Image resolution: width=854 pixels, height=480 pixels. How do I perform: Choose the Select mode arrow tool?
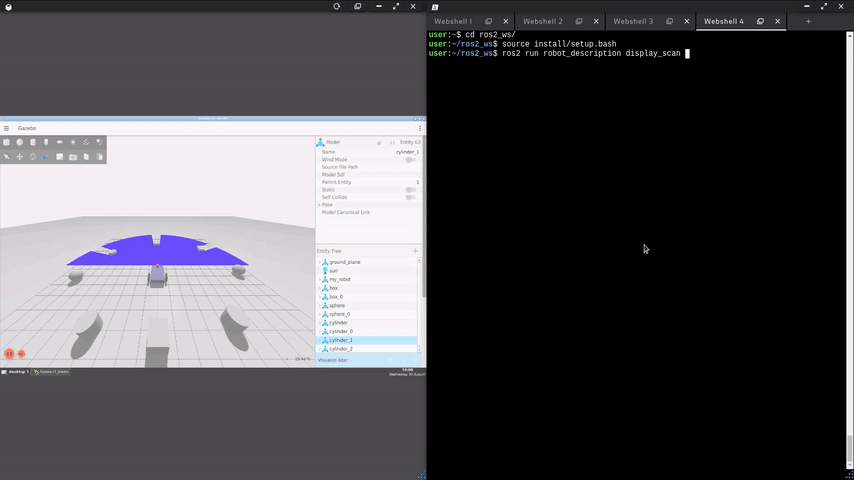[x=7, y=157]
